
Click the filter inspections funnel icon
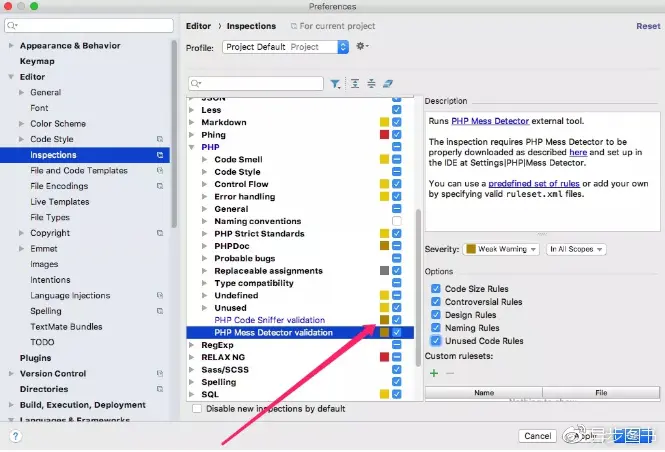tap(335, 84)
